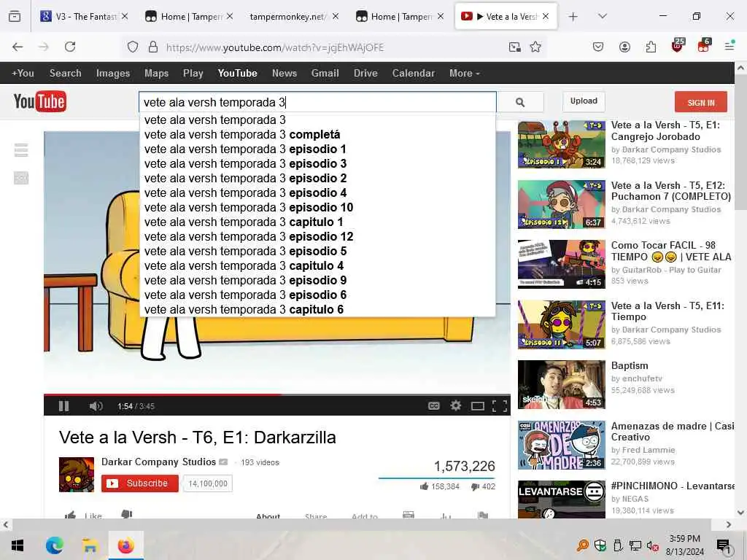Toggle closed captions on the player
Viewport: 747px width, 560px height.
[433, 405]
